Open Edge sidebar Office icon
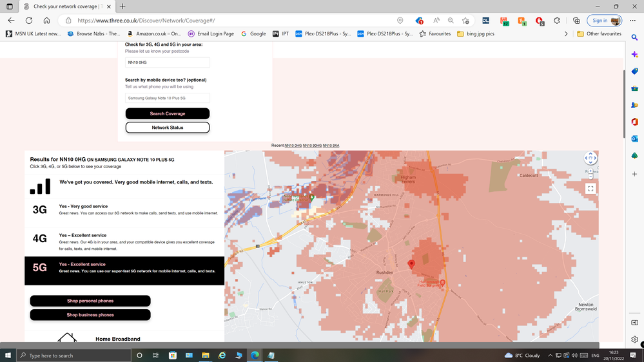Image resolution: width=644 pixels, height=362 pixels. point(634,122)
